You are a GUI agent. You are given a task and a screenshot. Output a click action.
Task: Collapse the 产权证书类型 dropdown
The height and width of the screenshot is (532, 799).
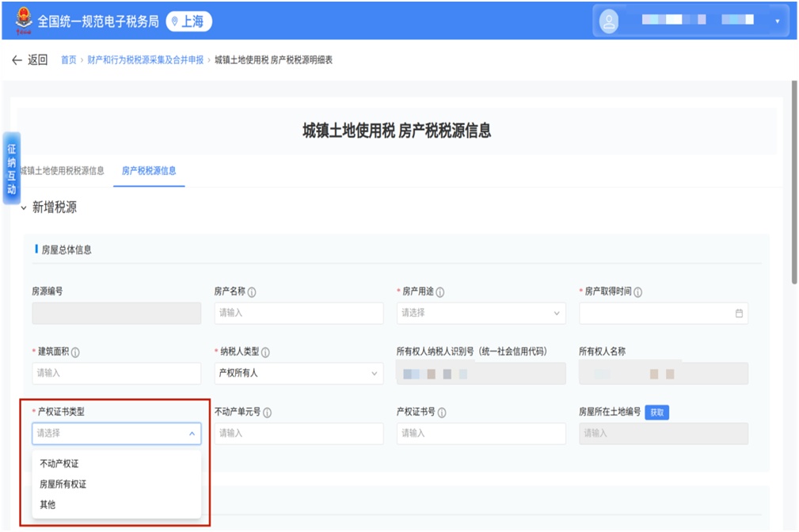click(x=191, y=434)
